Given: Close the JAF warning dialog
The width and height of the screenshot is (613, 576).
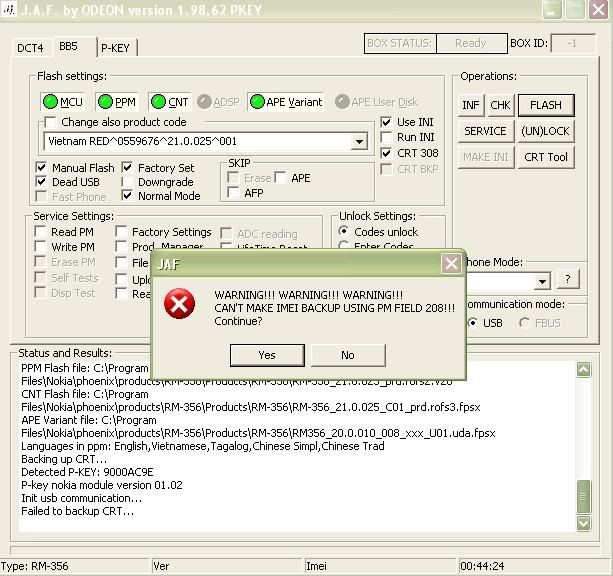Looking at the screenshot, I should [451, 264].
